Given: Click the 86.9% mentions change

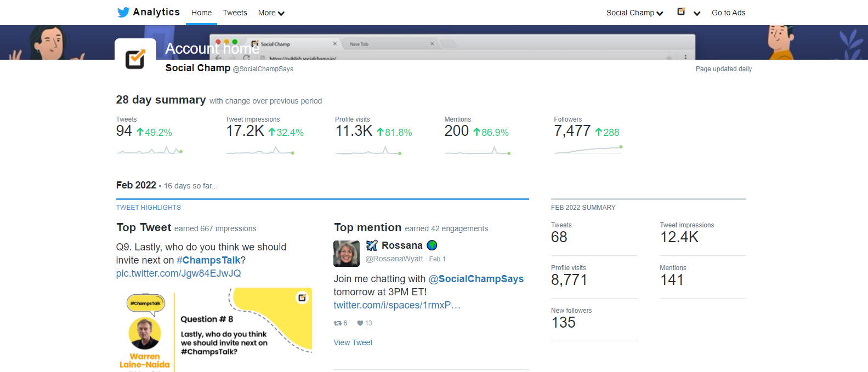Looking at the screenshot, I should point(491,133).
